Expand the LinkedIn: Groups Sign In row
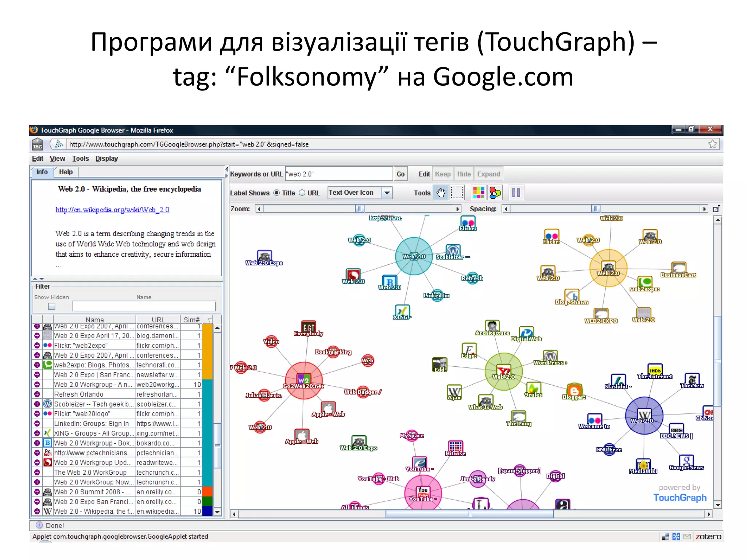This screenshot has width=747, height=560. tap(37, 424)
